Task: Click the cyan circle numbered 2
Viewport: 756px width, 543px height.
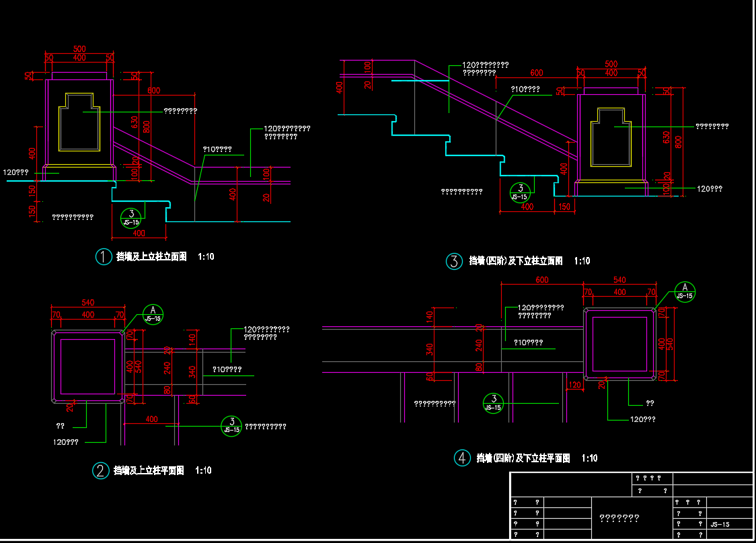Action: [x=101, y=470]
